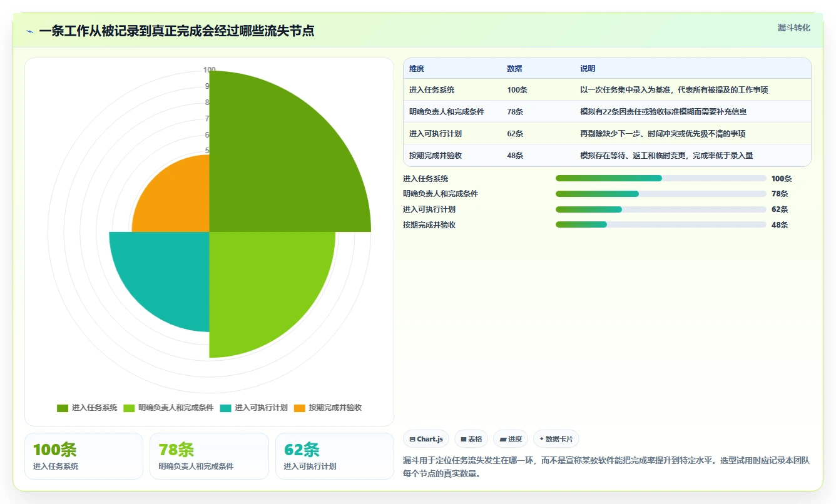Click the 按期完成并验收 progress row label
The width and height of the screenshot is (836, 504).
pyautogui.click(x=429, y=225)
